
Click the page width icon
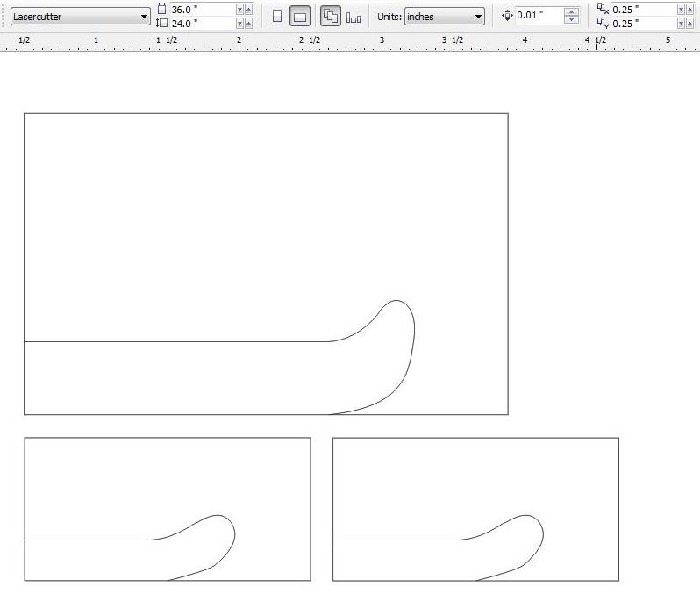[161, 9]
